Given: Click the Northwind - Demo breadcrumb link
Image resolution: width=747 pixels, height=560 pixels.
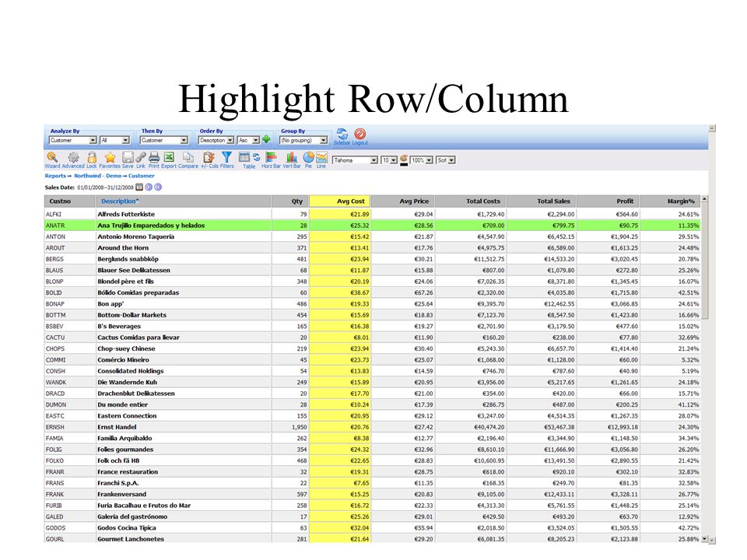Looking at the screenshot, I should 97,176.
